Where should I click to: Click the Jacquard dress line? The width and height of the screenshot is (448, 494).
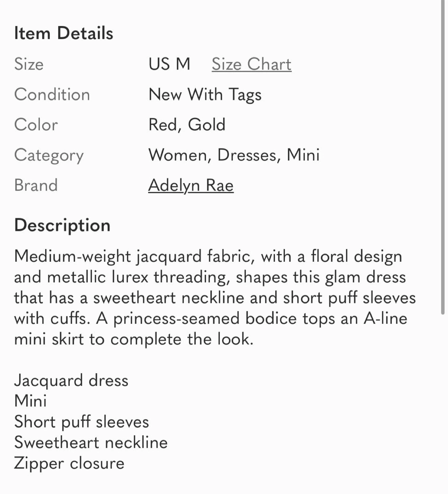pos(71,381)
